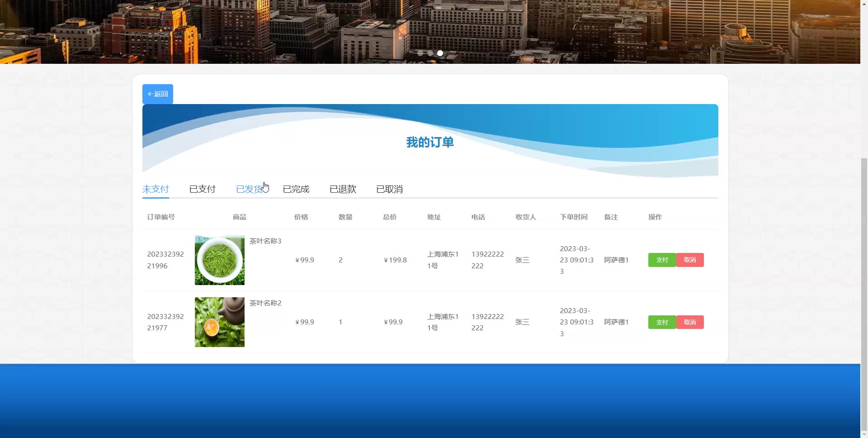Click the 总价 column header

coord(390,217)
